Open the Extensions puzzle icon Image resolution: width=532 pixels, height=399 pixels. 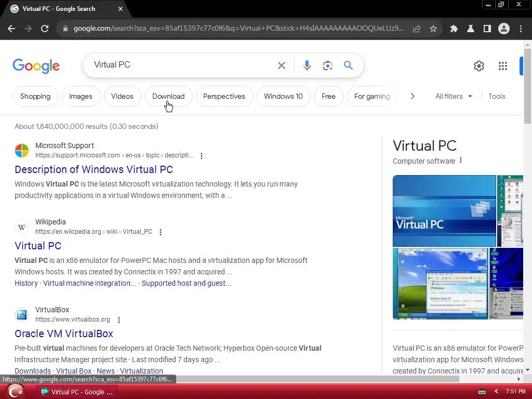click(x=454, y=29)
